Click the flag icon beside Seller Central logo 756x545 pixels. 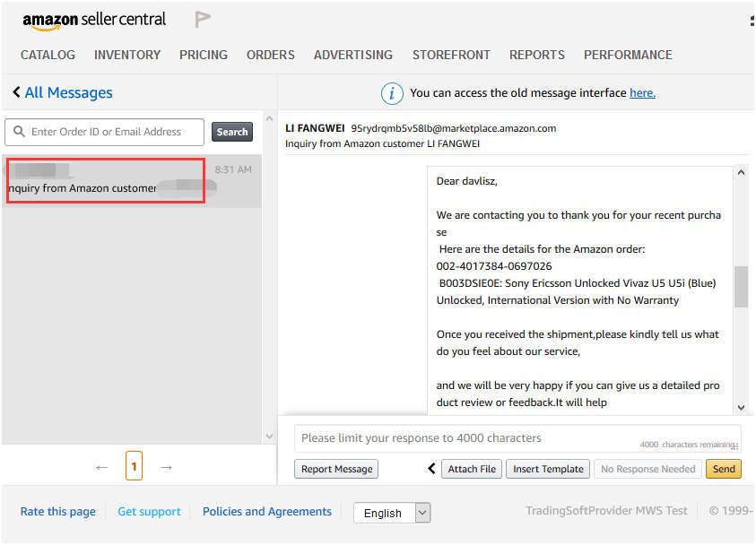(x=203, y=20)
